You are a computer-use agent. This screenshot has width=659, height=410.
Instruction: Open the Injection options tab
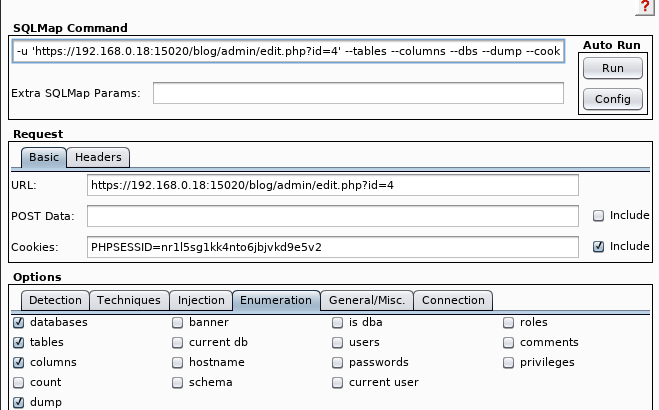tap(201, 300)
